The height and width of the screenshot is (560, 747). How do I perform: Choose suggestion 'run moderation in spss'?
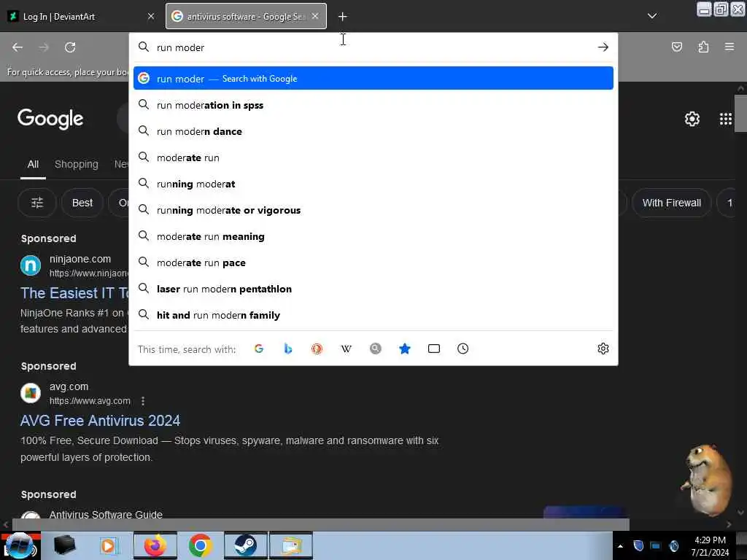[373, 105]
